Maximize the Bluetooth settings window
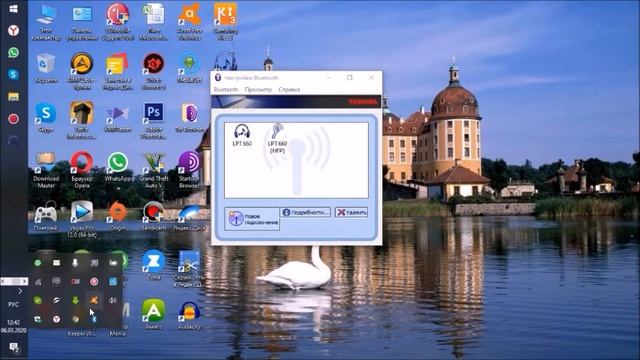Screen dimensions: 640x360 click(350, 78)
